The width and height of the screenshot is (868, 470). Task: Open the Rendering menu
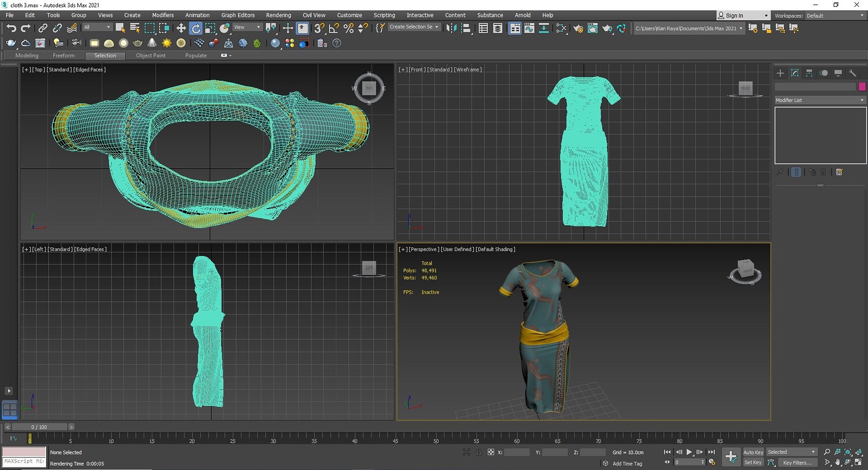coord(278,15)
